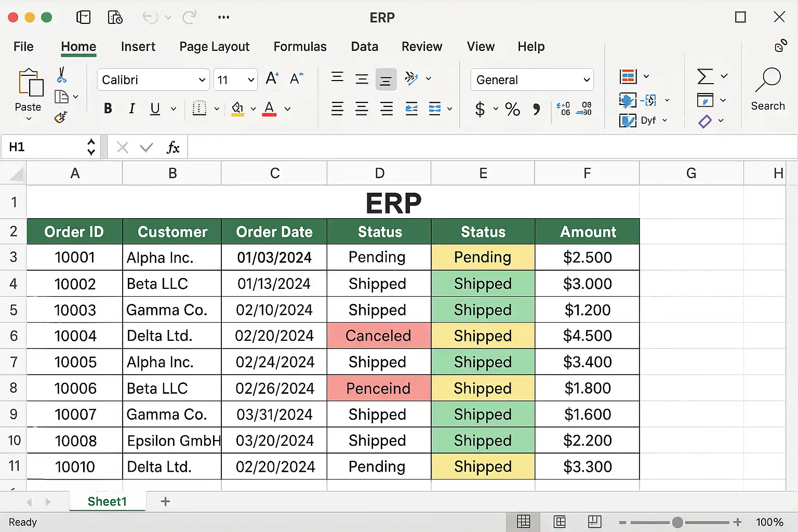
Task: Click the zoom slider handle
Action: click(677, 522)
